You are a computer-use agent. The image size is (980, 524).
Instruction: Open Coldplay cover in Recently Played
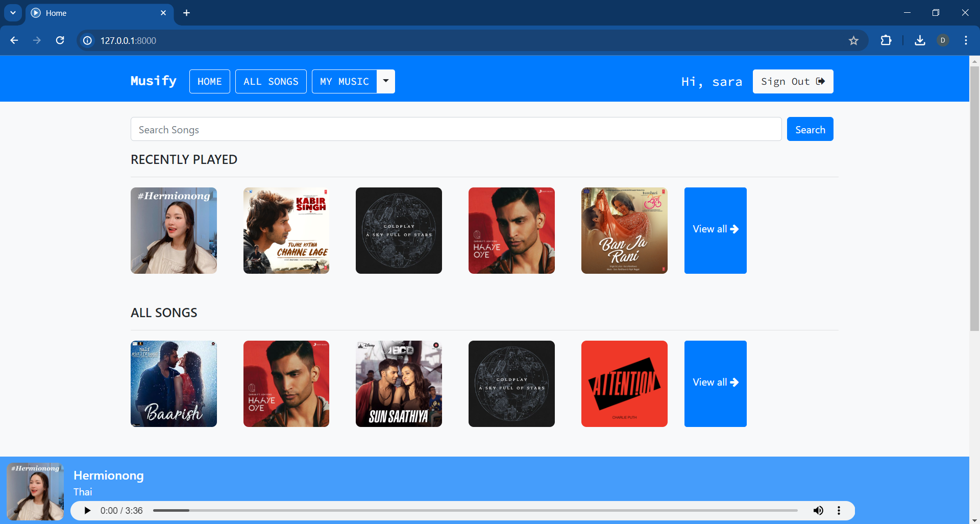pos(399,230)
